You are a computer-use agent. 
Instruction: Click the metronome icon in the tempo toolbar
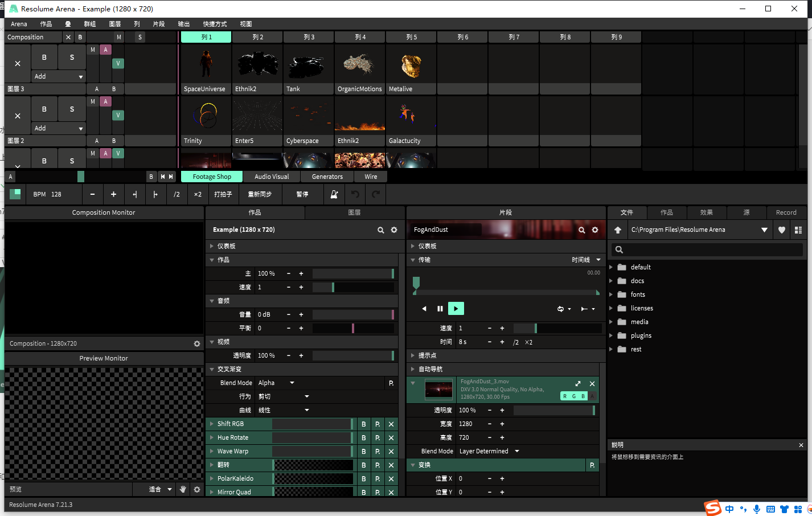tap(334, 194)
